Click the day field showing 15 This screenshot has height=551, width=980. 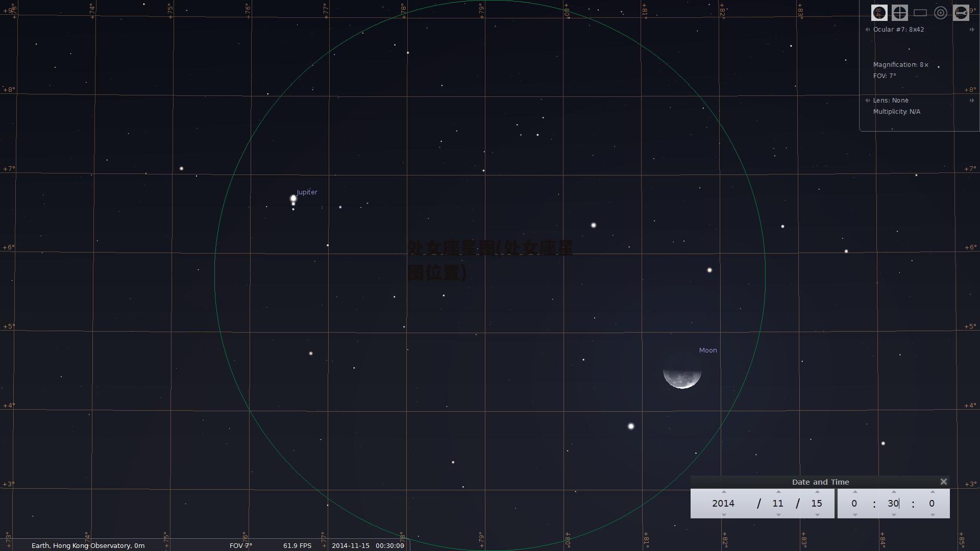click(817, 504)
